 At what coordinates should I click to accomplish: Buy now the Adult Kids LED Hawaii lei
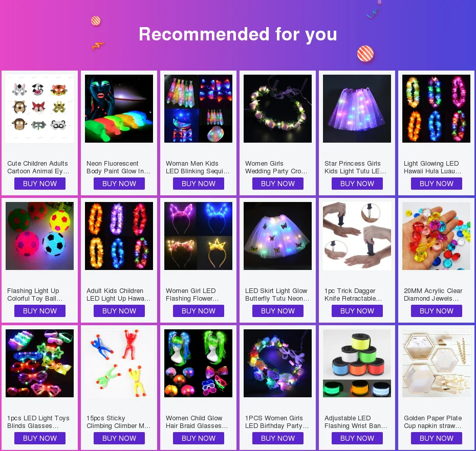119,311
